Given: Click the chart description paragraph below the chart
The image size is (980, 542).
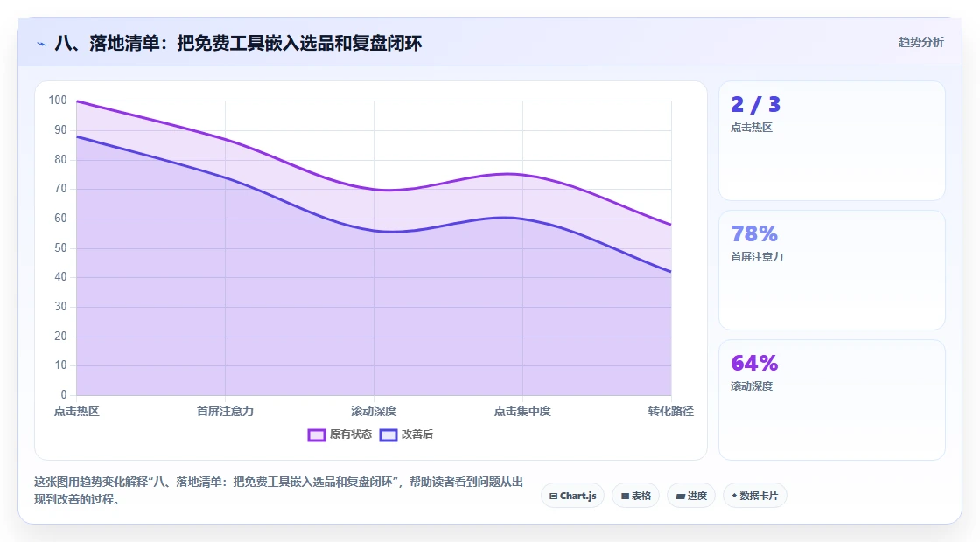Looking at the screenshot, I should pyautogui.click(x=278, y=490).
